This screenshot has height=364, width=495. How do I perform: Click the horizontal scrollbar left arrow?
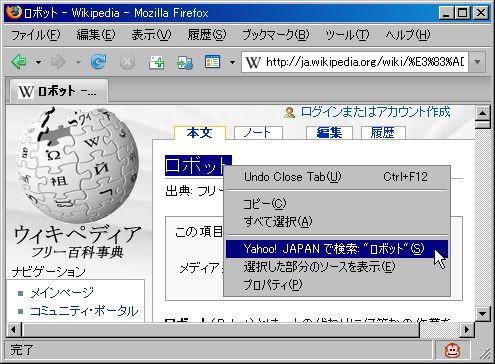(x=14, y=330)
